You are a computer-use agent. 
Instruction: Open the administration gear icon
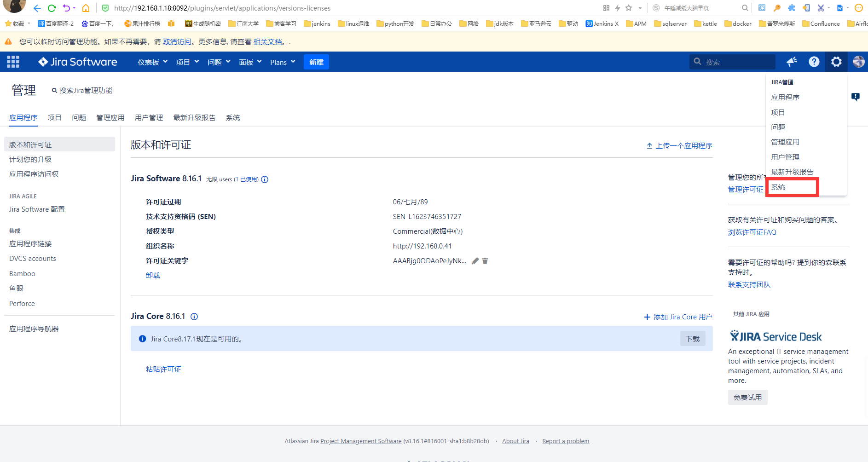pos(836,62)
